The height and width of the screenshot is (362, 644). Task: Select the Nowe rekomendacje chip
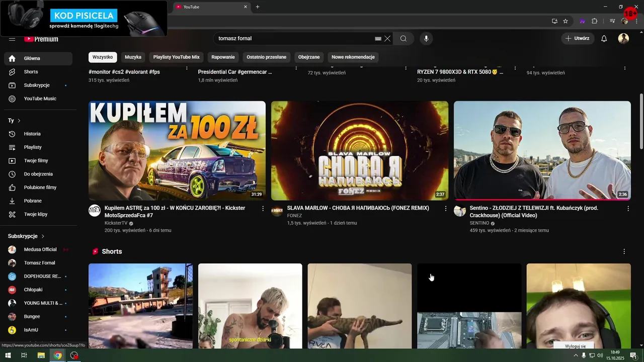coord(353,57)
